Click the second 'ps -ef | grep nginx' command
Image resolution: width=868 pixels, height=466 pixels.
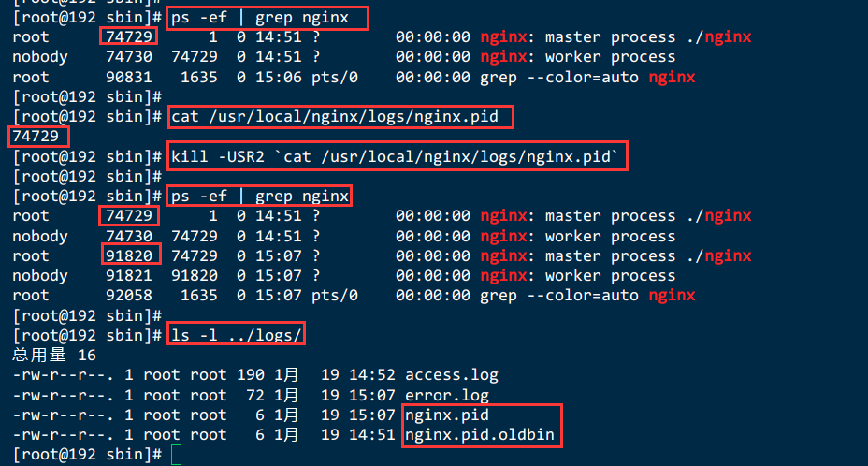(260, 197)
